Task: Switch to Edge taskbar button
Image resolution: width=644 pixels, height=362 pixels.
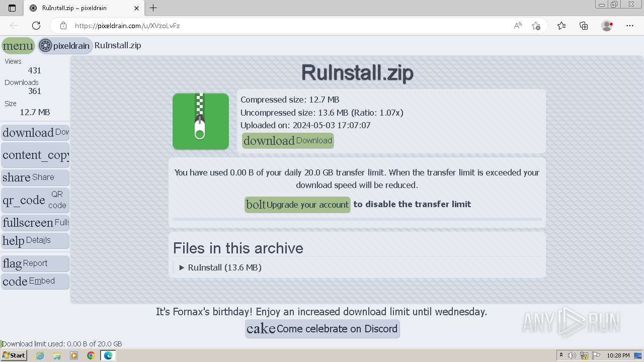Action: [108, 355]
